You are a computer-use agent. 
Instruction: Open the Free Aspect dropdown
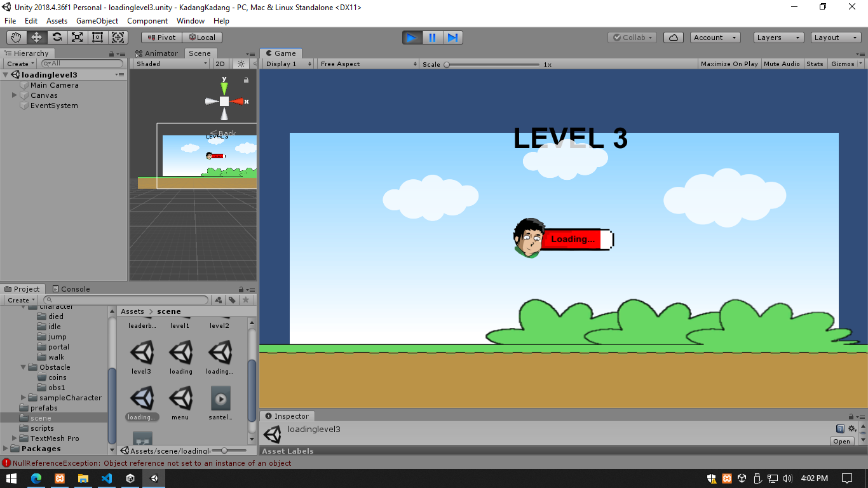[365, 64]
